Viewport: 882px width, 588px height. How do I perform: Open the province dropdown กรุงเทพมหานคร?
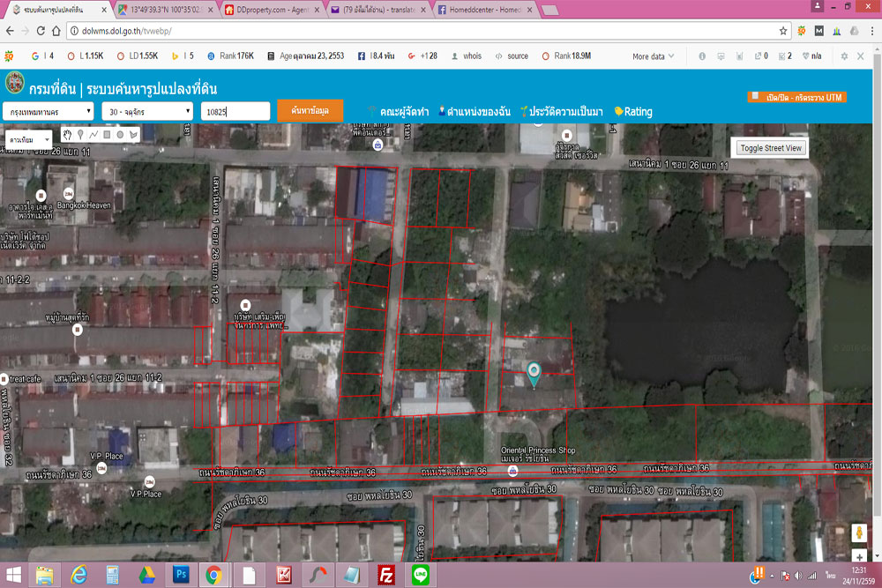(48, 112)
